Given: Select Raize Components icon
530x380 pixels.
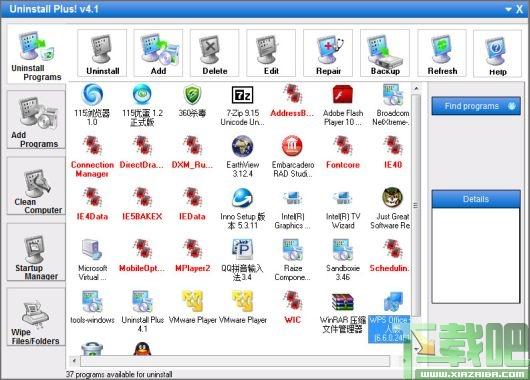Looking at the screenshot, I should pyautogui.click(x=292, y=250).
